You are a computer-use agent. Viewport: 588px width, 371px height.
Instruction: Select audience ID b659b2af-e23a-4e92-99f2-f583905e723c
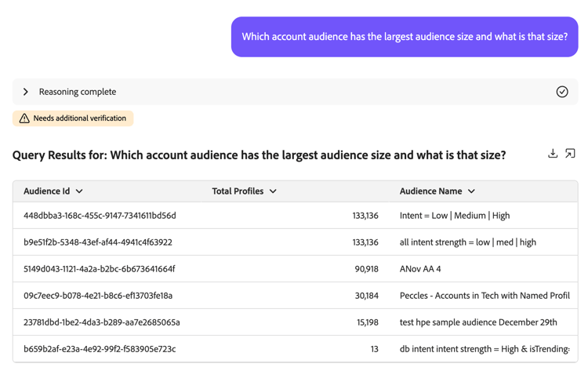point(100,349)
